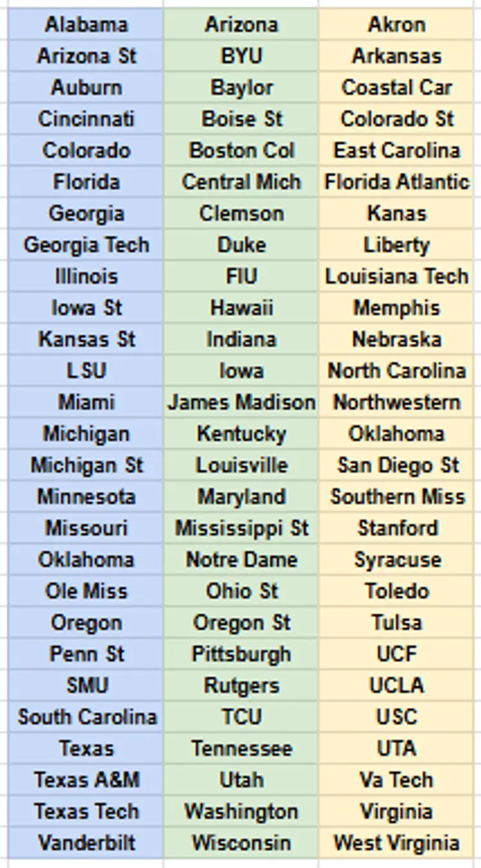The image size is (481, 868).
Task: Click the TCU cell
Action: pos(241,716)
